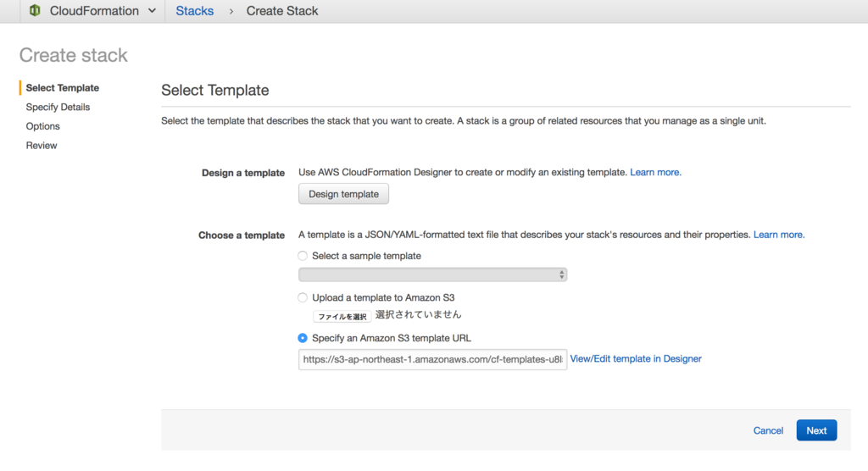Image resolution: width=868 pixels, height=471 pixels.
Task: Go to the Options step
Action: (x=42, y=126)
